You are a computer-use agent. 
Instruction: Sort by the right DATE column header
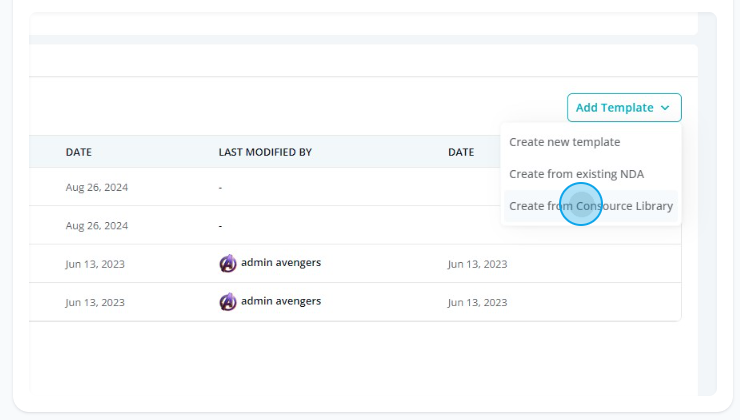pos(461,152)
